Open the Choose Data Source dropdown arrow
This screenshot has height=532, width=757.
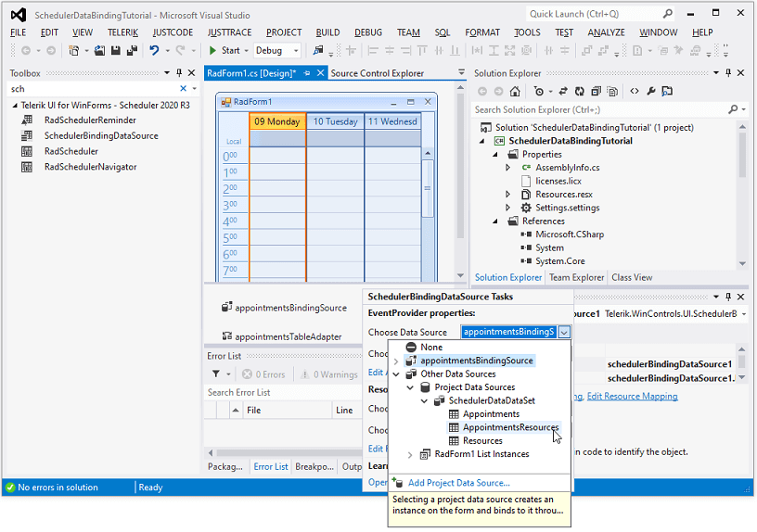tap(564, 332)
